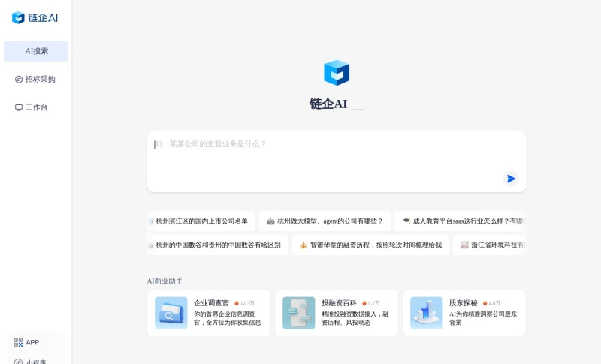601x364 pixels.
Task: Click the compass icon beside 招标采购
Action: [18, 80]
